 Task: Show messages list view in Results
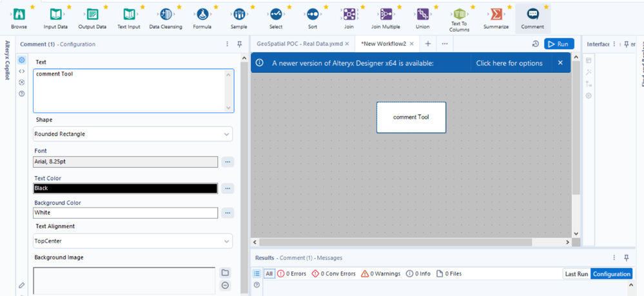point(257,273)
